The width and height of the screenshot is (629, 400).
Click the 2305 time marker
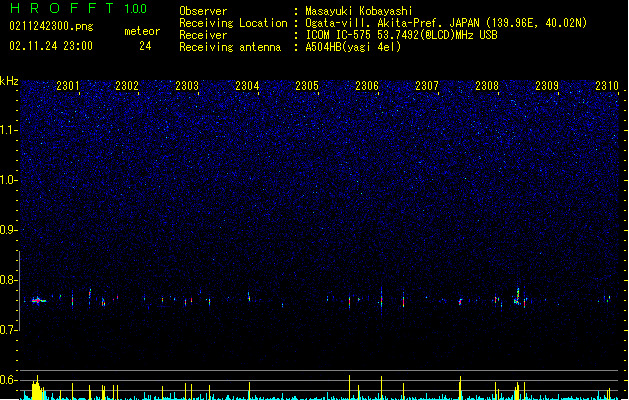[307, 86]
